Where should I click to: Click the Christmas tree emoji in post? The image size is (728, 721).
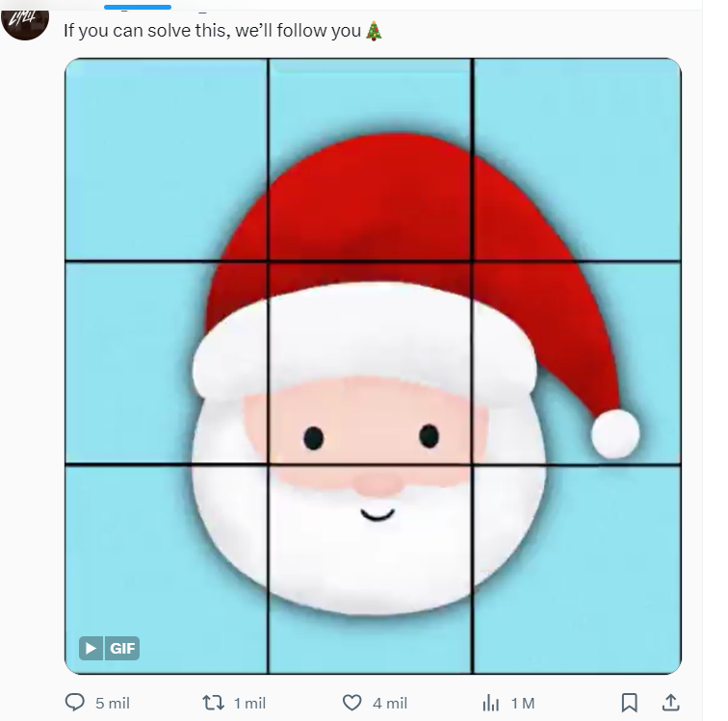click(x=374, y=31)
